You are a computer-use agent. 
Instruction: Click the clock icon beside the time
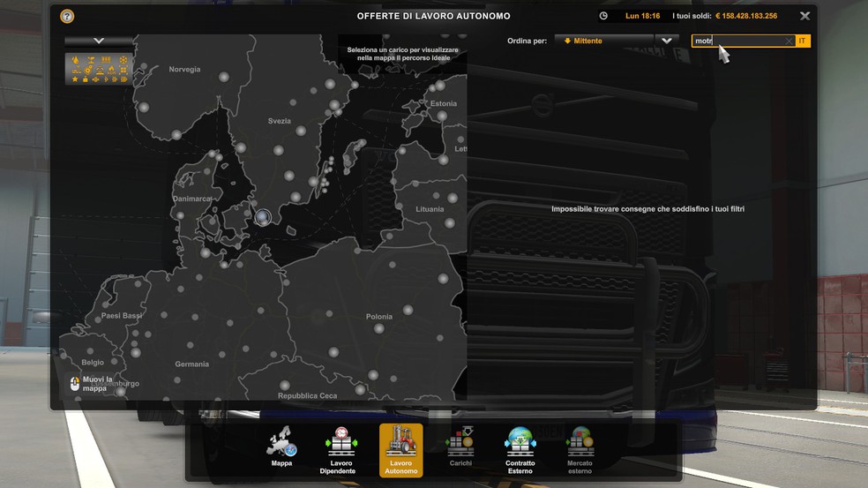[603, 16]
